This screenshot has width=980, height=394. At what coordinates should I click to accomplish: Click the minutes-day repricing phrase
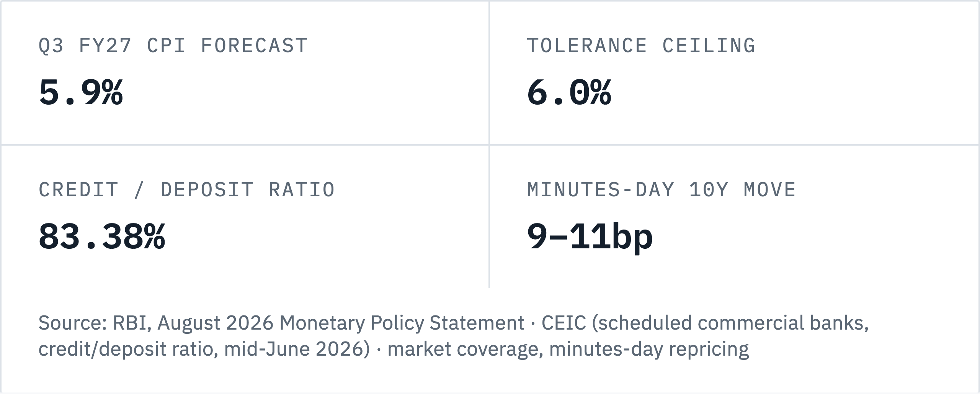(649, 349)
